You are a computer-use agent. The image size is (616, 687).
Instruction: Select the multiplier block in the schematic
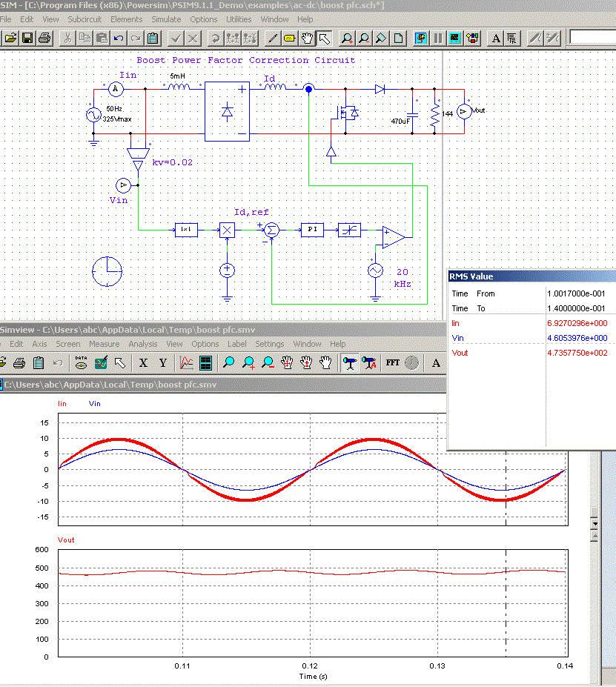[227, 230]
